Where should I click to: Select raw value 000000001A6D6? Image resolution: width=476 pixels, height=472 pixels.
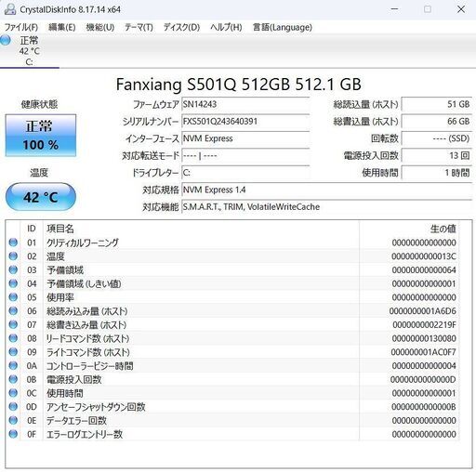pyautogui.click(x=423, y=311)
